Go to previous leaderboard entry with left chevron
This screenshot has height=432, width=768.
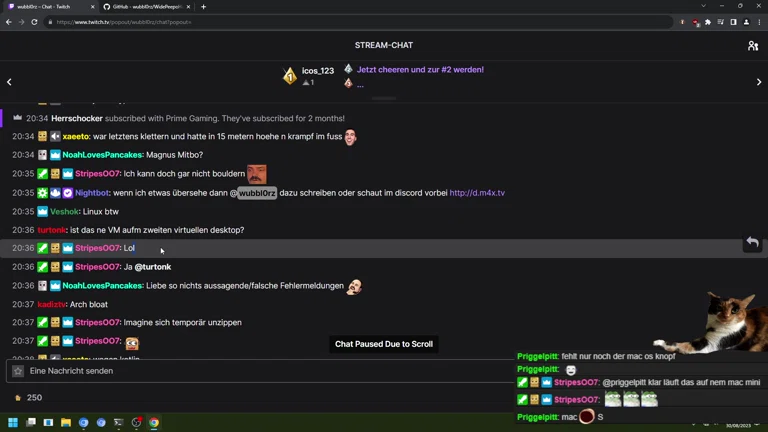pyautogui.click(x=10, y=82)
